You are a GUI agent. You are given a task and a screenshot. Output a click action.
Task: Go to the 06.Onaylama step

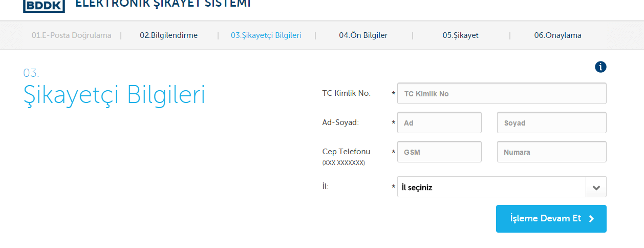(x=557, y=35)
